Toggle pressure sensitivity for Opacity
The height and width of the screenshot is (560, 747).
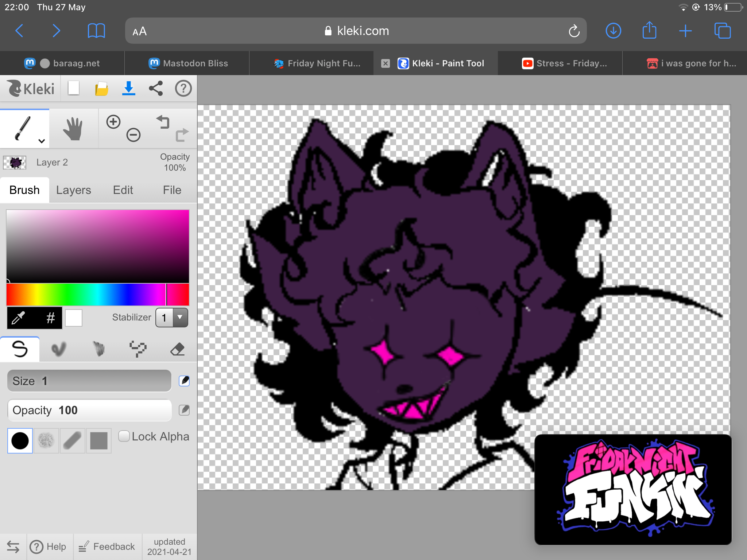(x=184, y=410)
